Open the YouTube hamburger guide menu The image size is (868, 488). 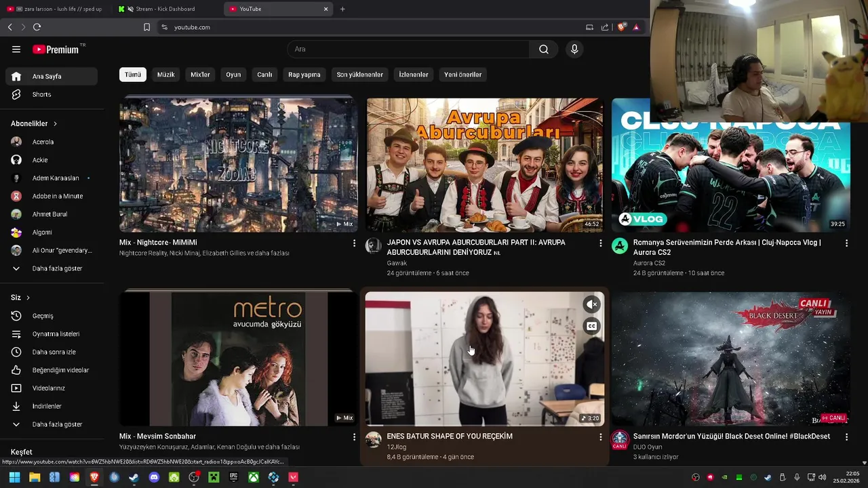(16, 49)
